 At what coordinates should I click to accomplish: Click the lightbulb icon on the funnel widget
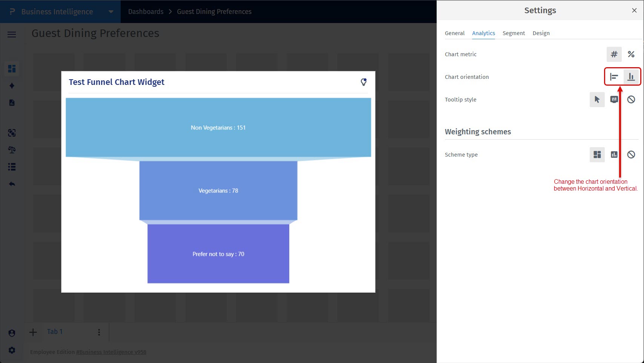coord(363,82)
